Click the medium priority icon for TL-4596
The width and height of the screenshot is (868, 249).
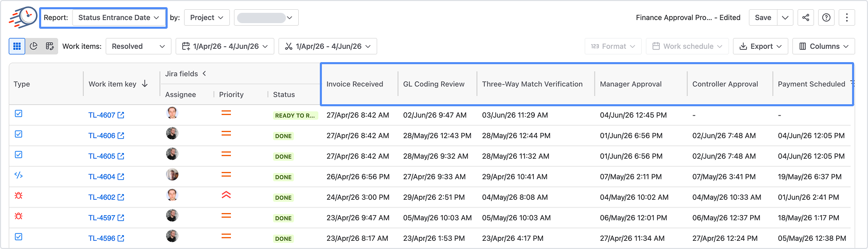226,236
